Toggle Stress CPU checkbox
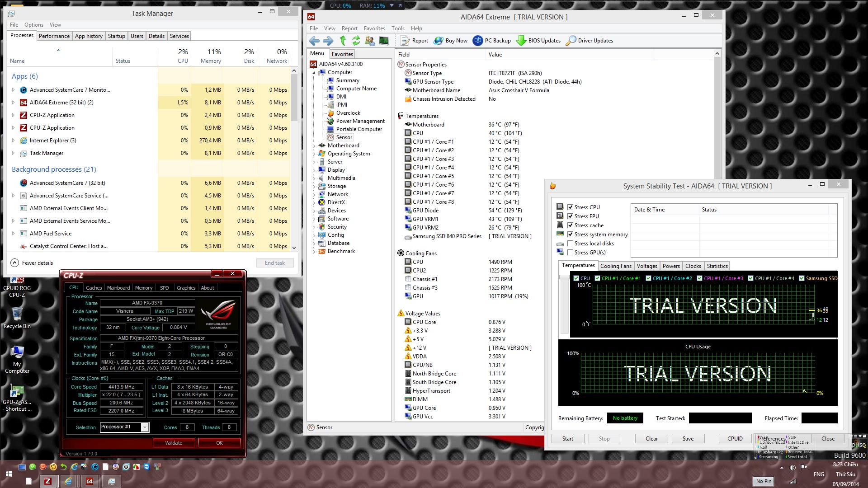The width and height of the screenshot is (868, 488). point(571,207)
